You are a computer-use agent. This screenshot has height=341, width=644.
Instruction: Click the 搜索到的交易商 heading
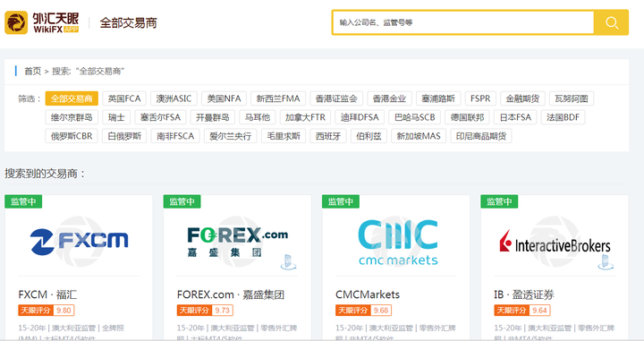[x=45, y=174]
